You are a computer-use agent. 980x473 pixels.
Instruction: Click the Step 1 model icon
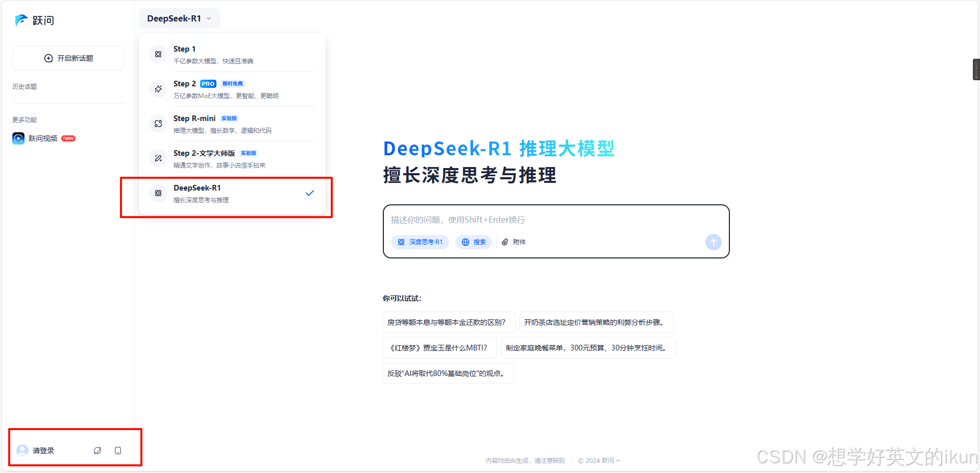158,54
